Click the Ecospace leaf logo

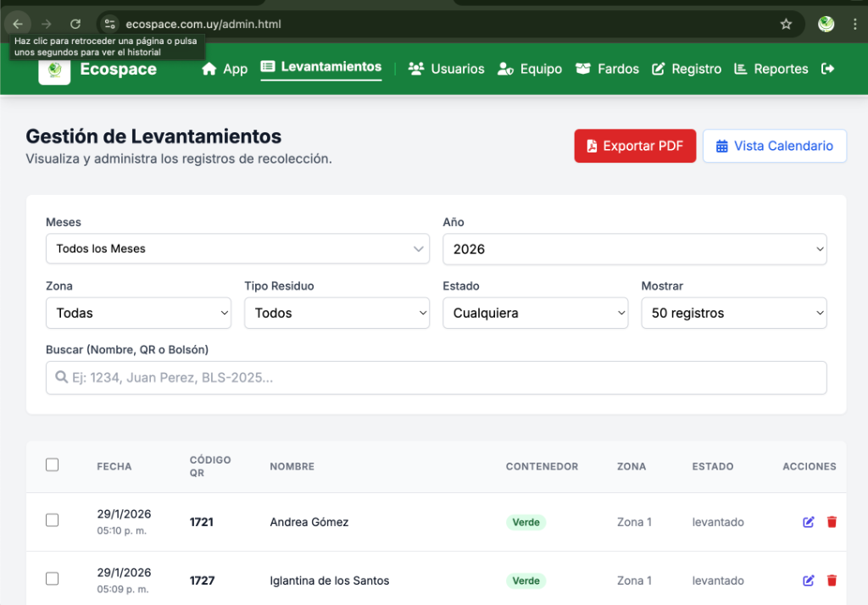[53, 69]
